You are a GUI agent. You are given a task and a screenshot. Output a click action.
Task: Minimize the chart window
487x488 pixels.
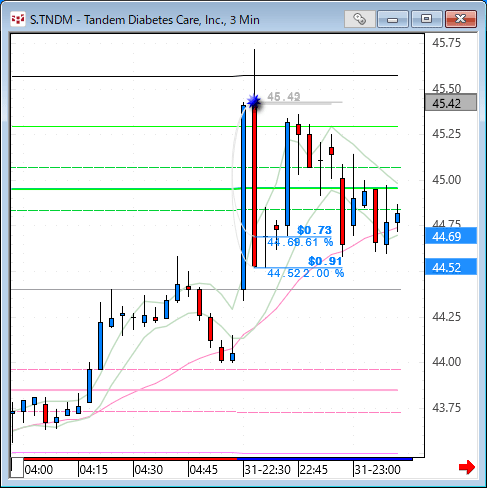tap(393, 19)
